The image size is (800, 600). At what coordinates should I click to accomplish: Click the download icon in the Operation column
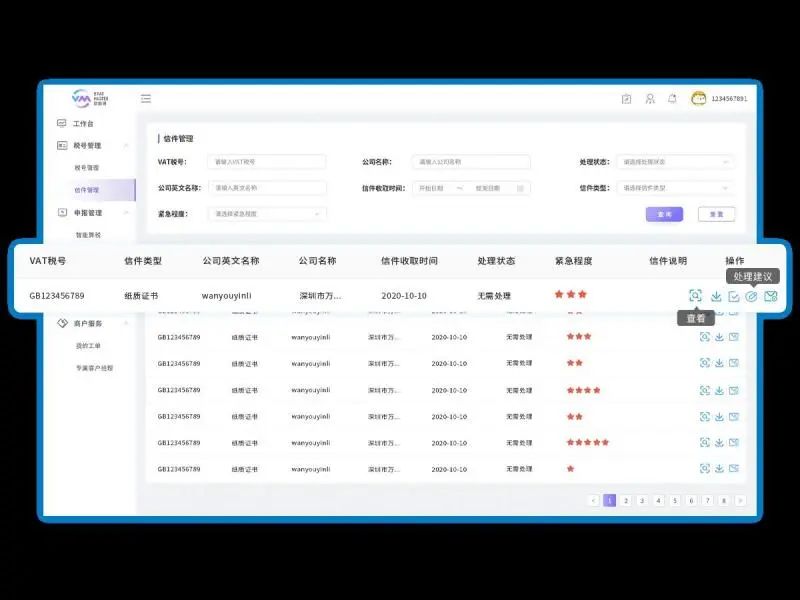[x=715, y=296]
